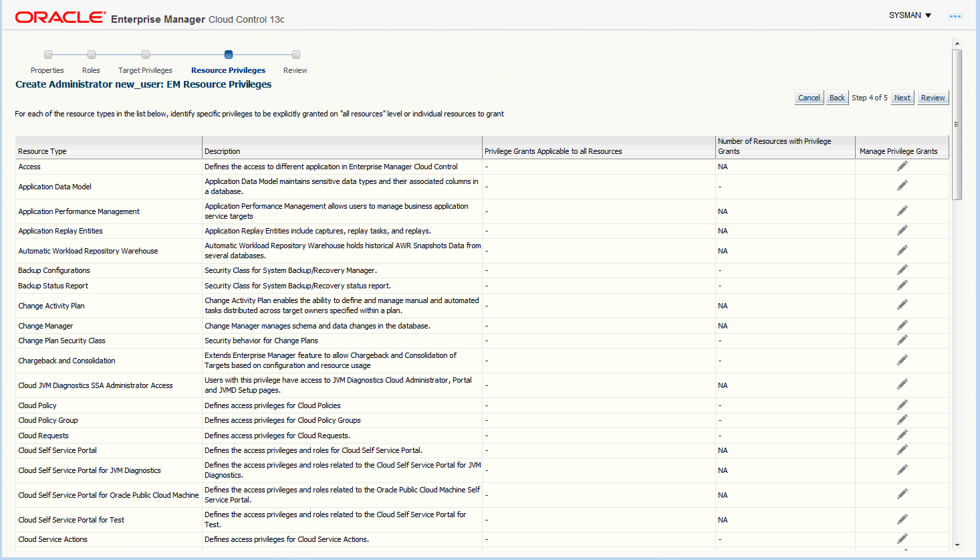Viewport: 980px width, 560px height.
Task: Click Number of Resources with Privilege Grants header
Action: coord(785,147)
